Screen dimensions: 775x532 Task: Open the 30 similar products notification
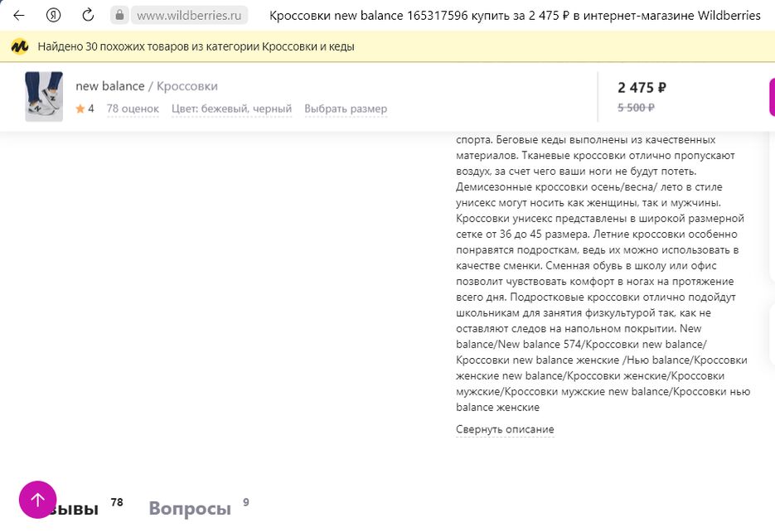pyautogui.click(x=196, y=46)
